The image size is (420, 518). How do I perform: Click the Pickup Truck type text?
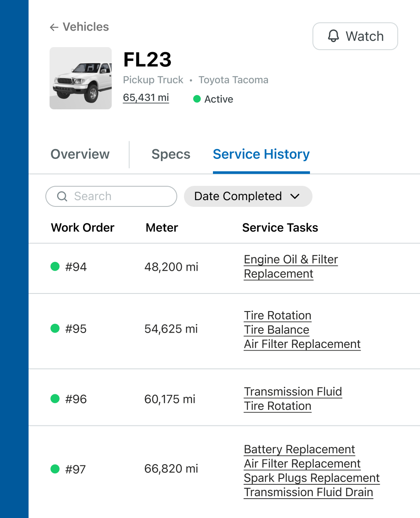coord(153,80)
